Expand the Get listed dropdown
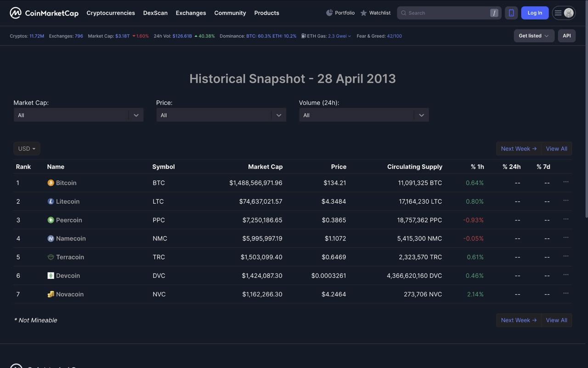The image size is (588, 368). click(x=534, y=36)
